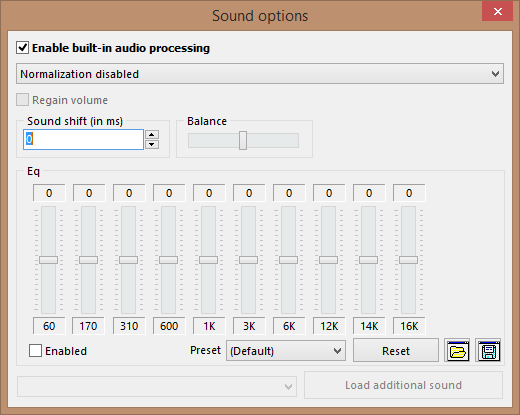
Task: Uncheck Enable built-in audio processing
Action: point(22,48)
